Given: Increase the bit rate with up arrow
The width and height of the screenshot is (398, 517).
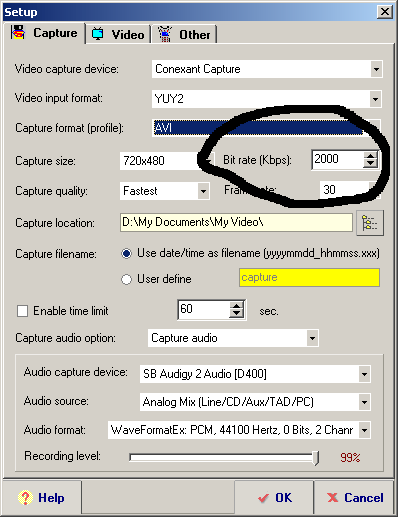Looking at the screenshot, I should click(370, 155).
